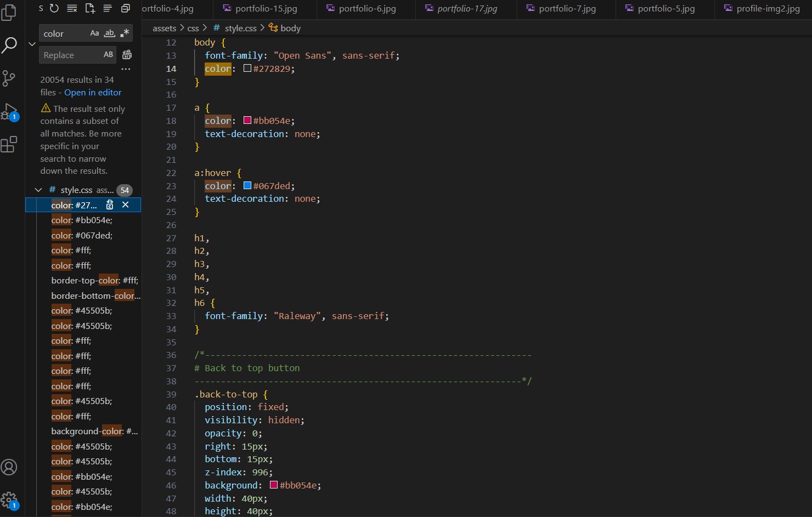Open the Source Control view
This screenshot has width=812, height=517.
click(9, 78)
